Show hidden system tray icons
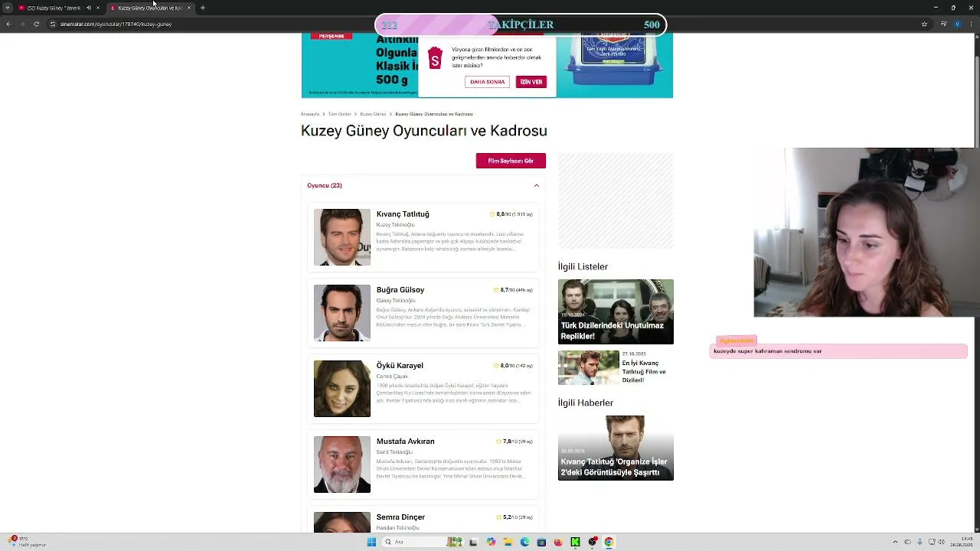 895,542
